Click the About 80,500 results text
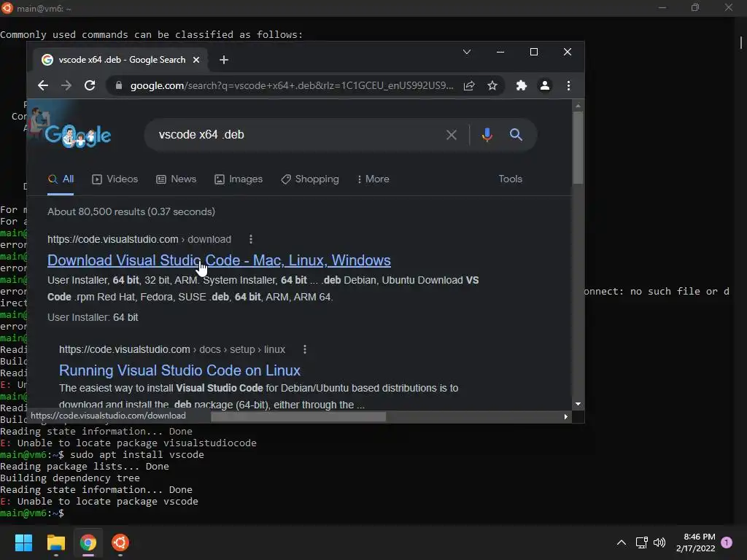747x560 pixels. (131, 212)
